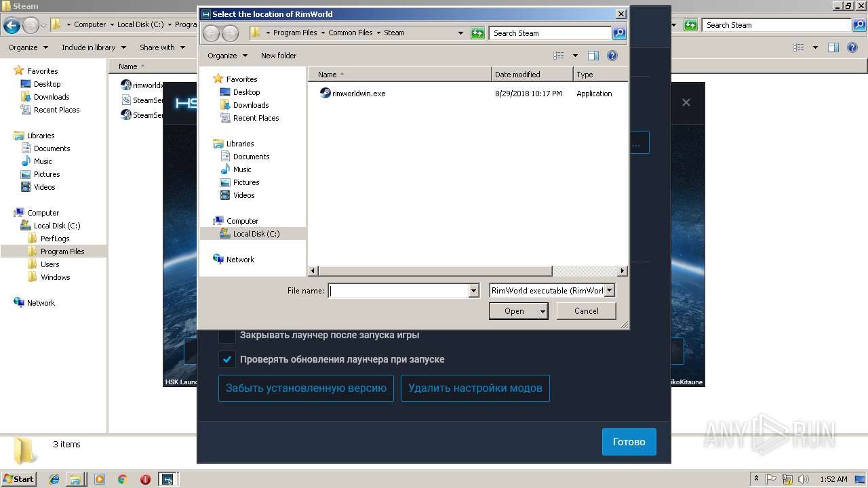
Task: Click Удалить настройки модов button
Action: pos(475,388)
